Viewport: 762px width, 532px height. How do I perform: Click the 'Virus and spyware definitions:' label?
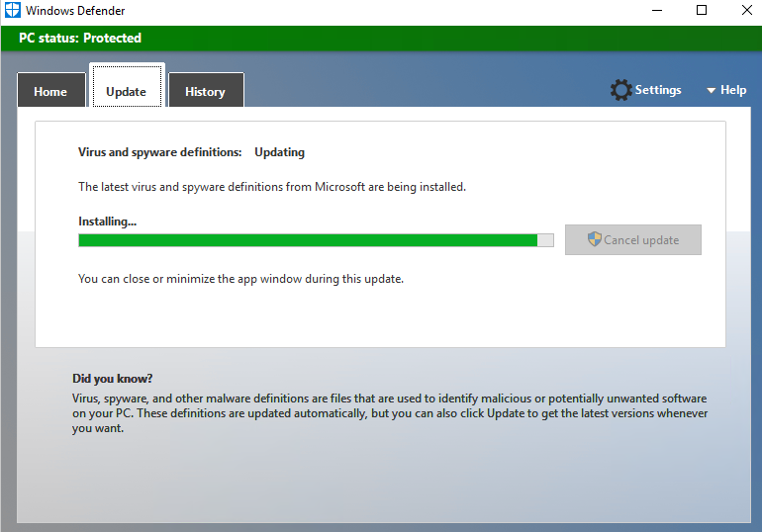(160, 152)
